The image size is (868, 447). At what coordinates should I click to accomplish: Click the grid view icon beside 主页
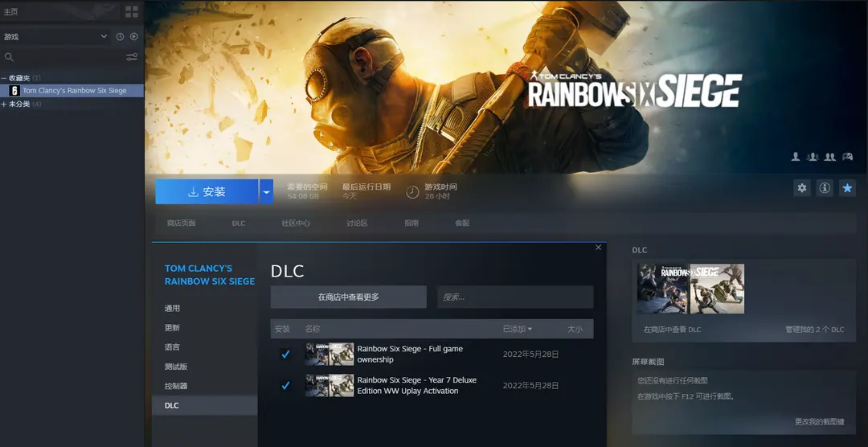click(132, 11)
